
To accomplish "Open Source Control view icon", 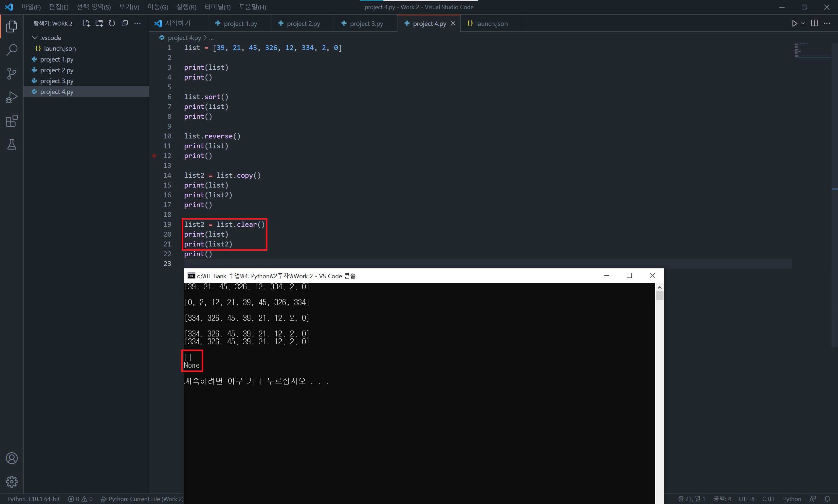I will click(11, 73).
